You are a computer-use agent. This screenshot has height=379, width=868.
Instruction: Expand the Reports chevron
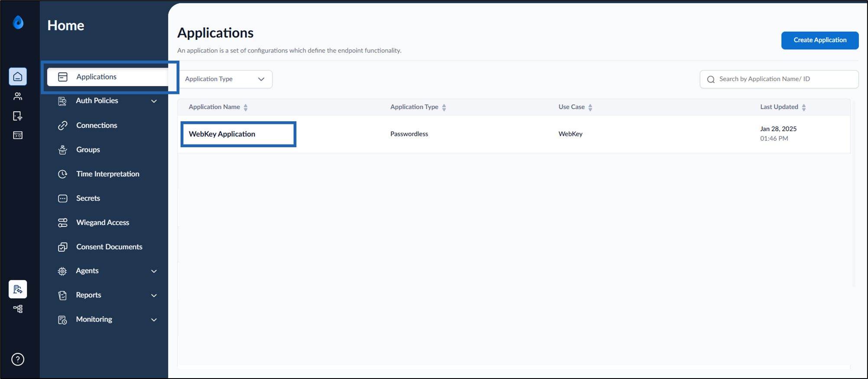coord(154,295)
